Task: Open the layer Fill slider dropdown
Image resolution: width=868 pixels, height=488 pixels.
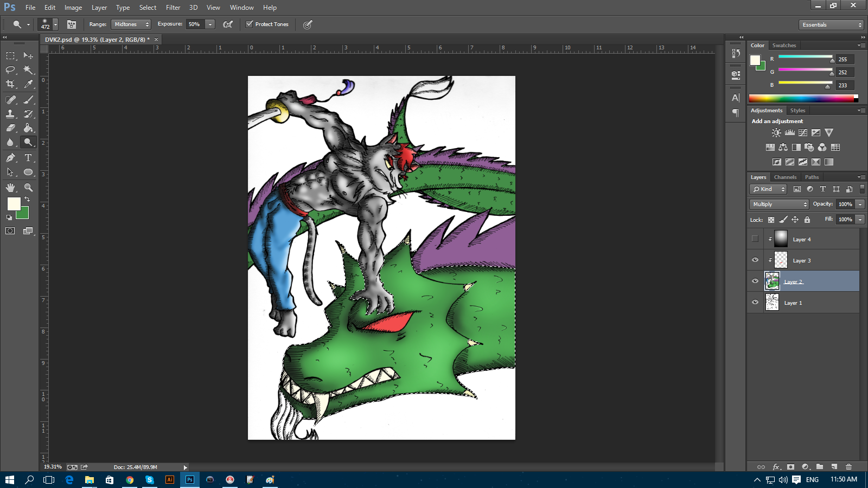Action: (860, 220)
